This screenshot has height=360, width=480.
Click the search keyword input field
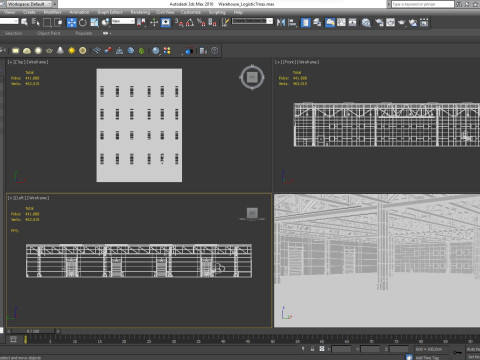pyautogui.click(x=422, y=4)
